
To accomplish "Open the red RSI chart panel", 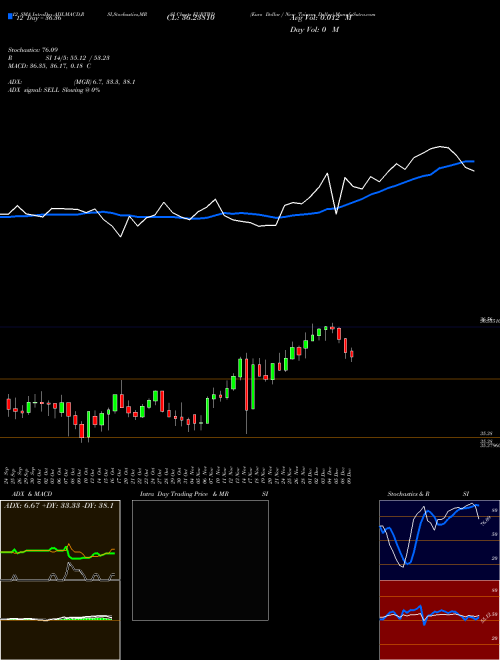I will pos(439,620).
